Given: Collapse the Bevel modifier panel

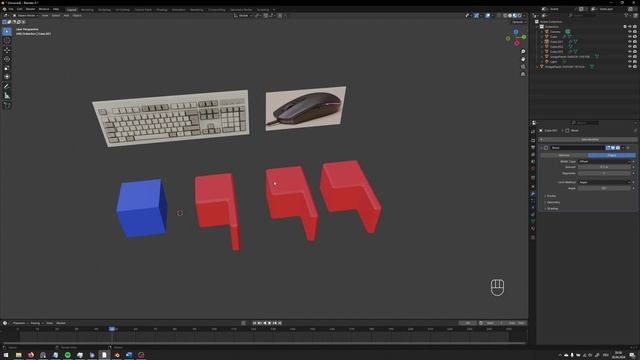Looking at the screenshot, I should [542, 148].
